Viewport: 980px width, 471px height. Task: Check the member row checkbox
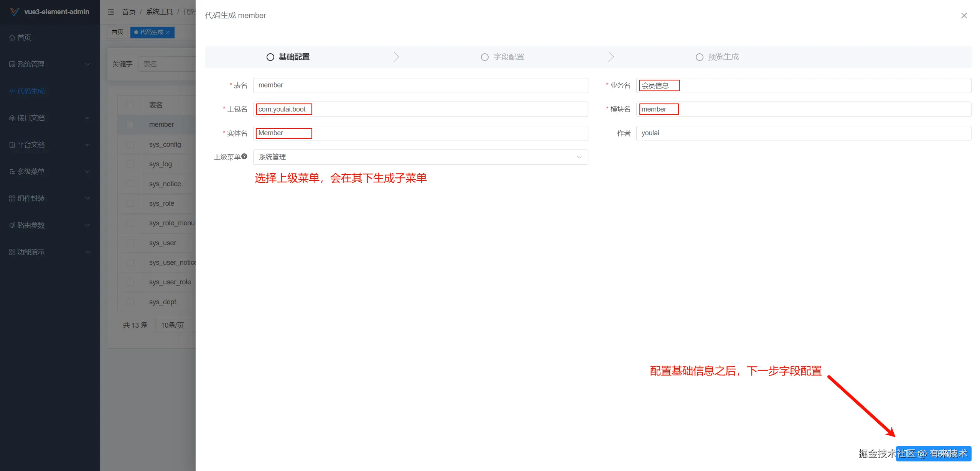point(130,125)
